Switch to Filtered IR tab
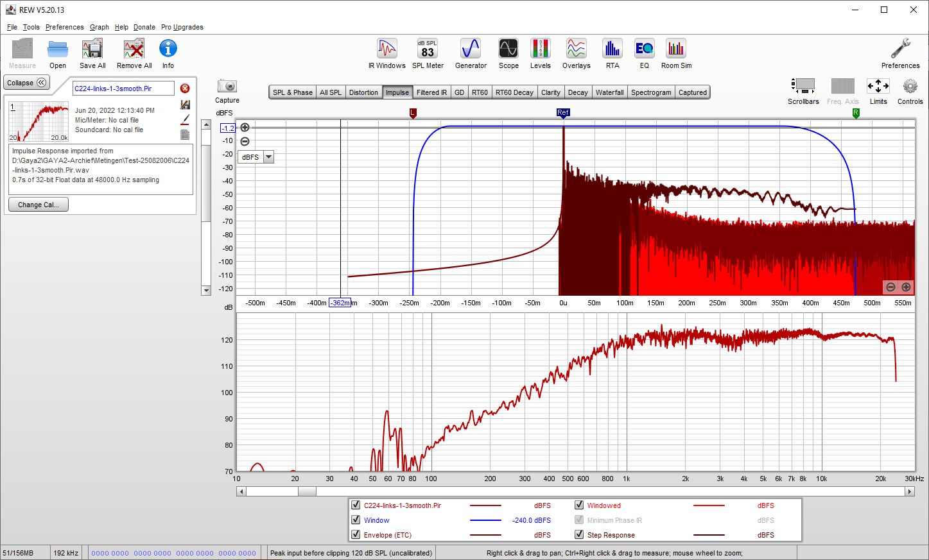The width and height of the screenshot is (929, 560). 431,92
